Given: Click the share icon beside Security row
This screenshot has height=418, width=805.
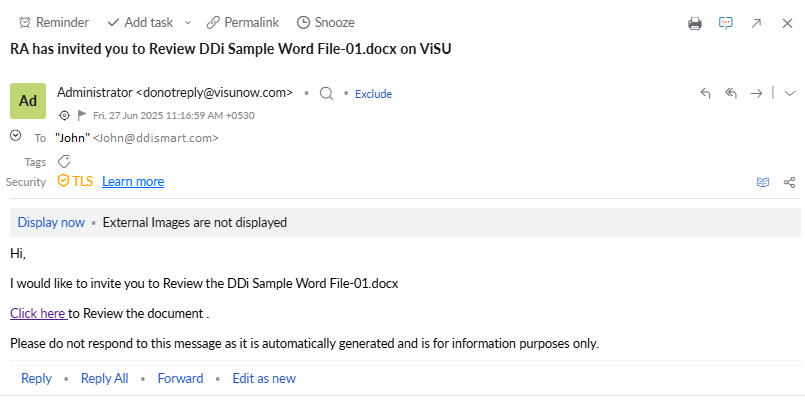Looking at the screenshot, I should tap(789, 182).
